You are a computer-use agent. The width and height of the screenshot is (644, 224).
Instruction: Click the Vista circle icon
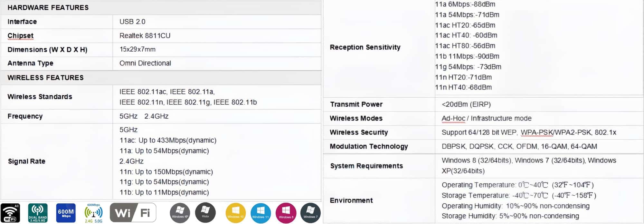pyautogui.click(x=205, y=213)
